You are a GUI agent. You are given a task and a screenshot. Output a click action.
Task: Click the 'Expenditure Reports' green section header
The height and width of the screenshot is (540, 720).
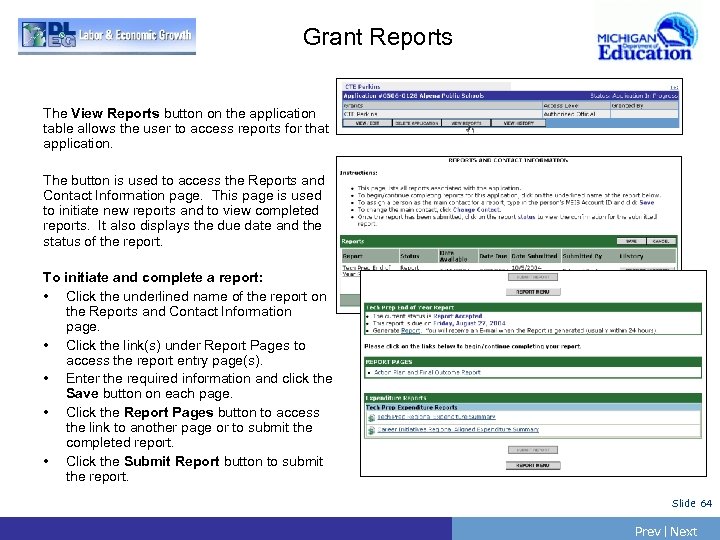click(x=533, y=398)
